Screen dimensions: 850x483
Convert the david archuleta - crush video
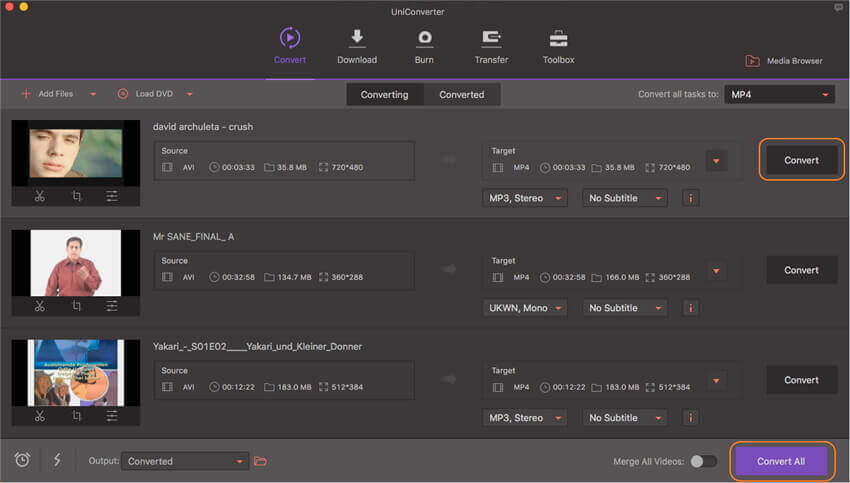[x=801, y=160]
